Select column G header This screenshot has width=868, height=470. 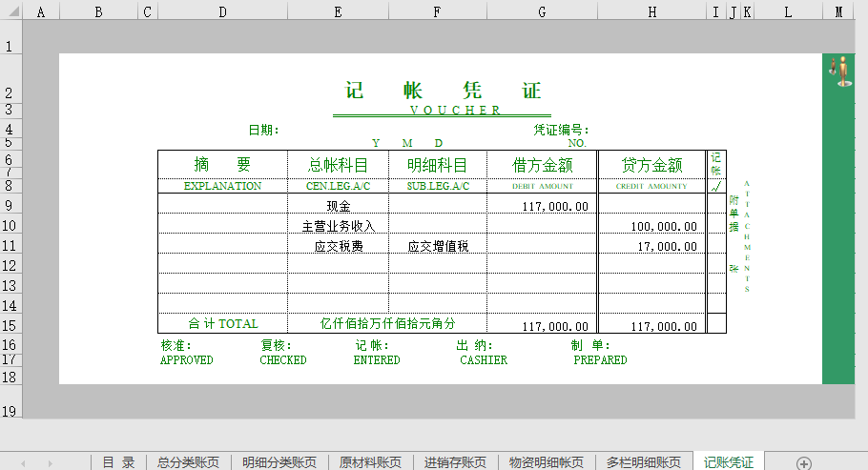pos(542,12)
